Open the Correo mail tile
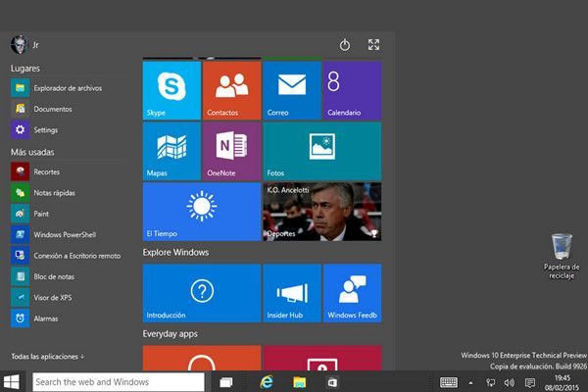The image size is (588, 392). click(292, 90)
